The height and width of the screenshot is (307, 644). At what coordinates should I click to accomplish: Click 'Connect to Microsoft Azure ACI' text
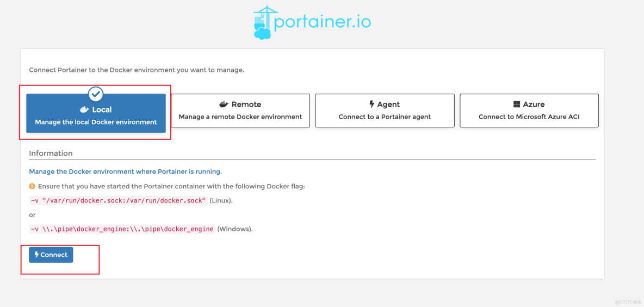coord(529,116)
